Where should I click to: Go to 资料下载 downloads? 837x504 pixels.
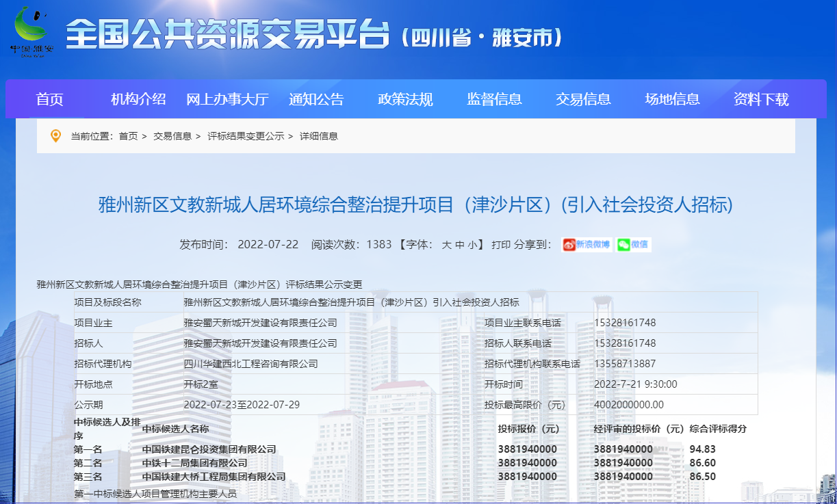tap(761, 99)
